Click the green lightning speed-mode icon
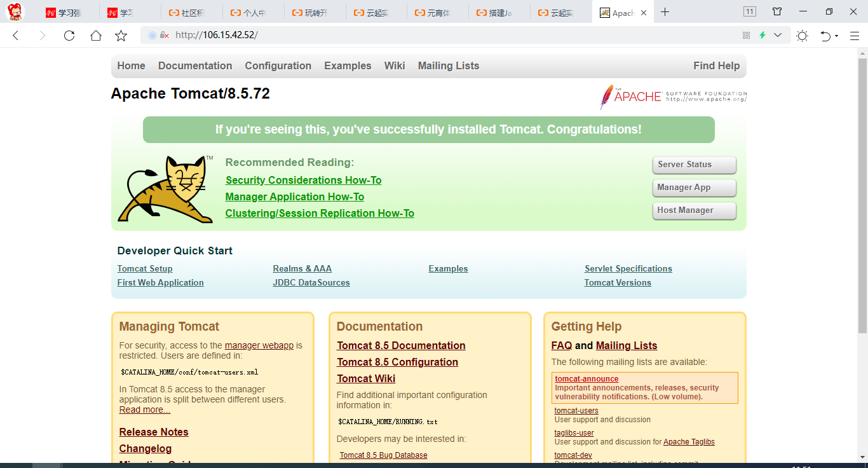 763,36
